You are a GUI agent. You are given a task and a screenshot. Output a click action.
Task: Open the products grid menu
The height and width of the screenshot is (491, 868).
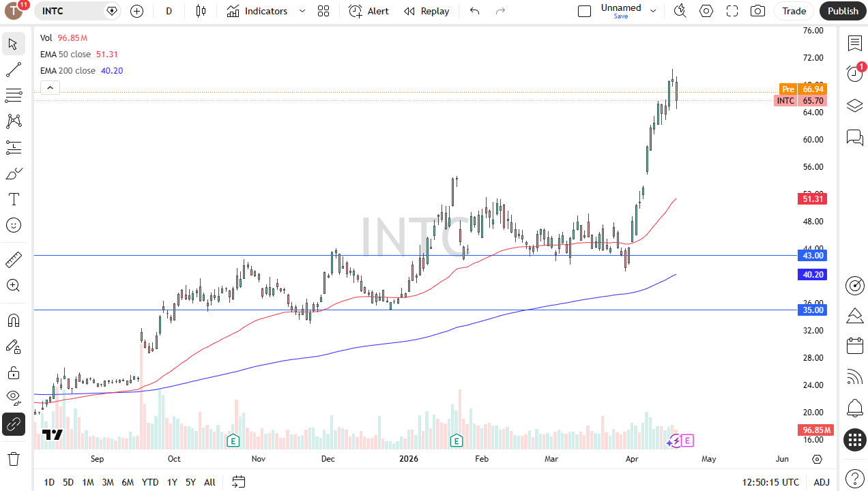pos(855,440)
